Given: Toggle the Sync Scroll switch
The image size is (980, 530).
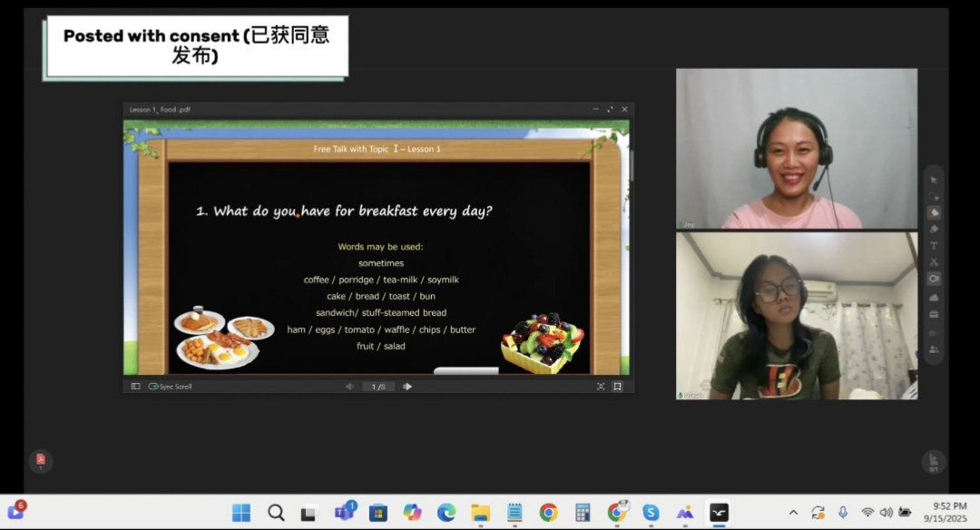Looking at the screenshot, I should [x=153, y=387].
